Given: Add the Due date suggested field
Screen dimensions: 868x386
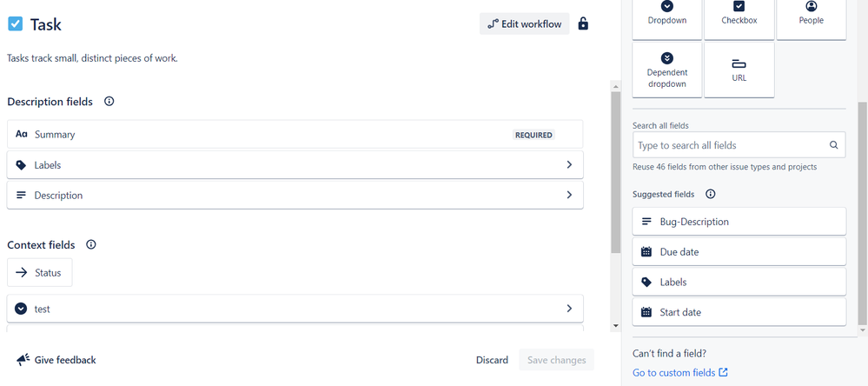Looking at the screenshot, I should coord(739,252).
